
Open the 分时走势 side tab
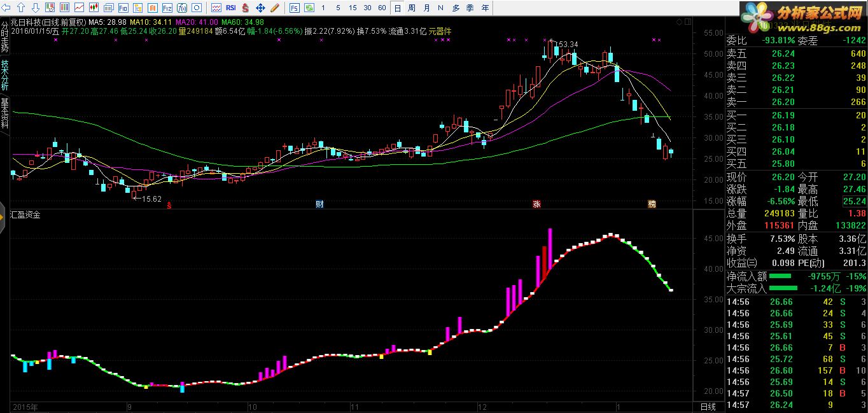coord(4,37)
